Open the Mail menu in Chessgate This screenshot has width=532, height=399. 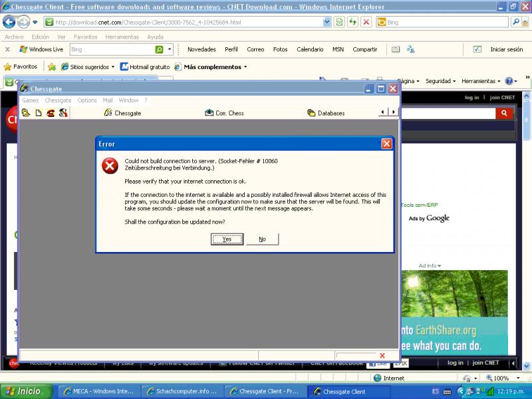[108, 100]
